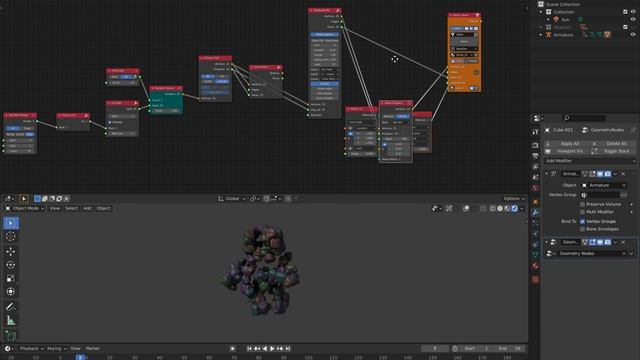Select the Transform tool
This screenshot has height=360, width=640.
[11, 291]
